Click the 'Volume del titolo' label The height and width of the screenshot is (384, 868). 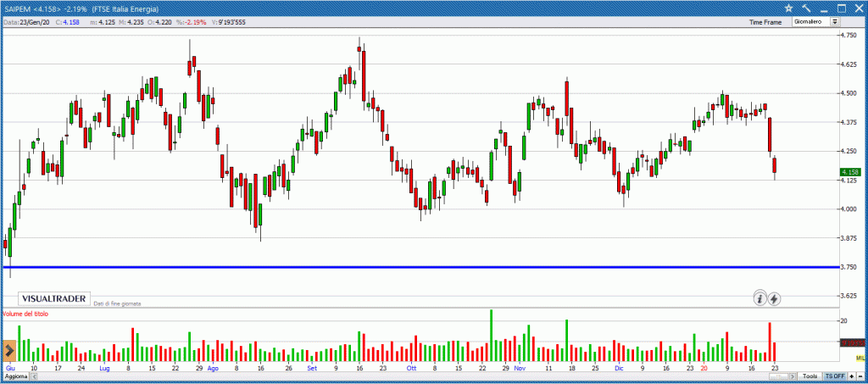[x=25, y=314]
